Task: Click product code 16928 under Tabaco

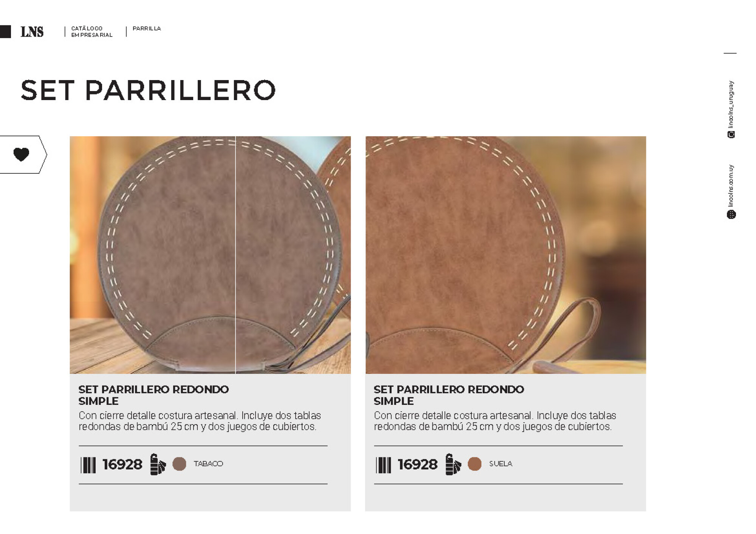Action: 122,465
